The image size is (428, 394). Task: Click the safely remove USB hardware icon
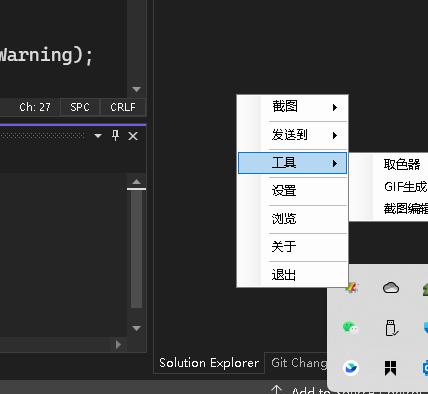pos(391,328)
